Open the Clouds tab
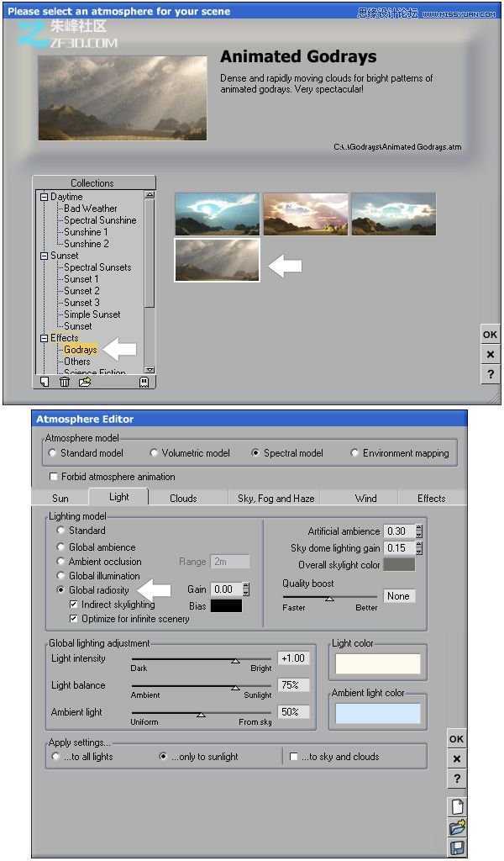Image resolution: width=504 pixels, height=861 pixels. pyautogui.click(x=183, y=498)
